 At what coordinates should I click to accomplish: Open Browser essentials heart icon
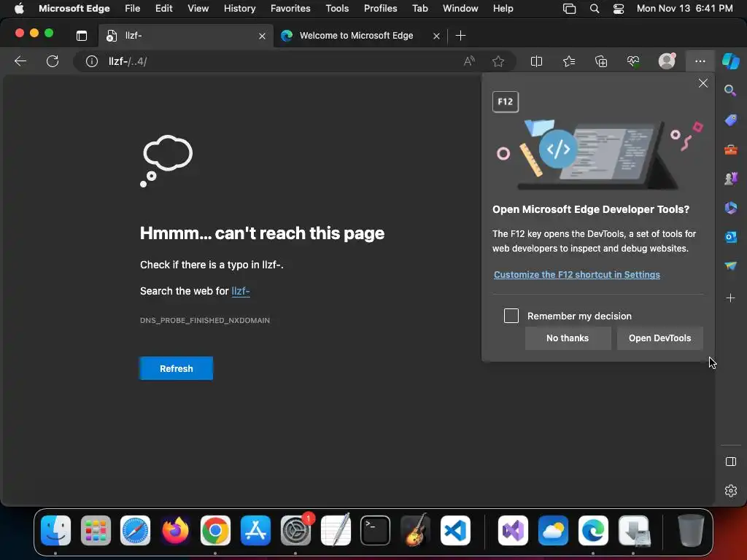[633, 61]
